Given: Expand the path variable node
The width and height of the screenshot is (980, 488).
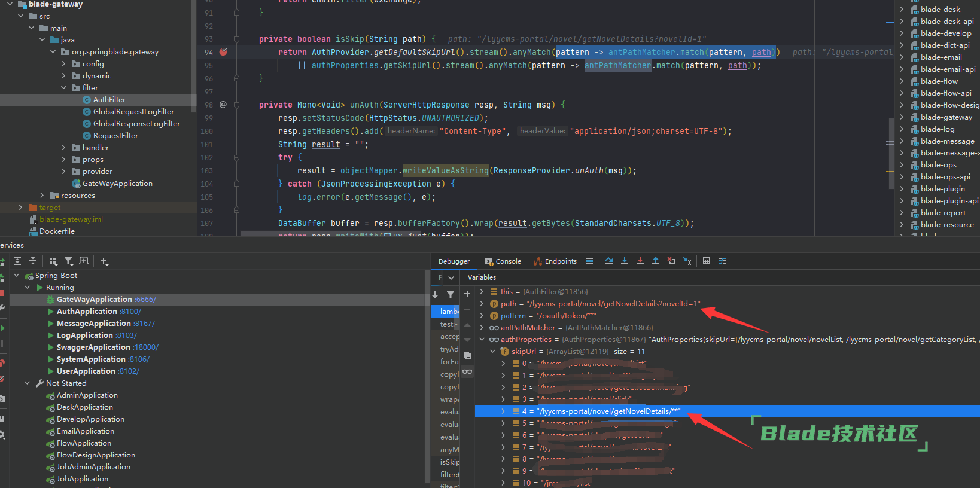Looking at the screenshot, I should (x=482, y=304).
